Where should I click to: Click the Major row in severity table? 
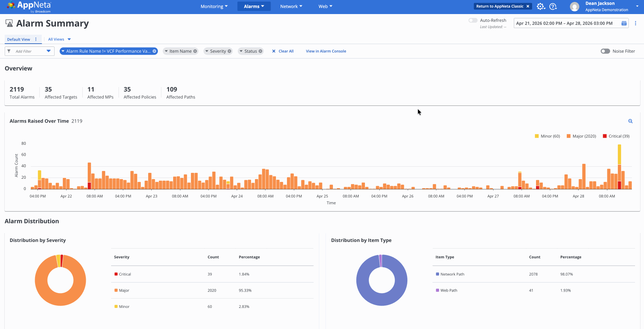(x=212, y=290)
